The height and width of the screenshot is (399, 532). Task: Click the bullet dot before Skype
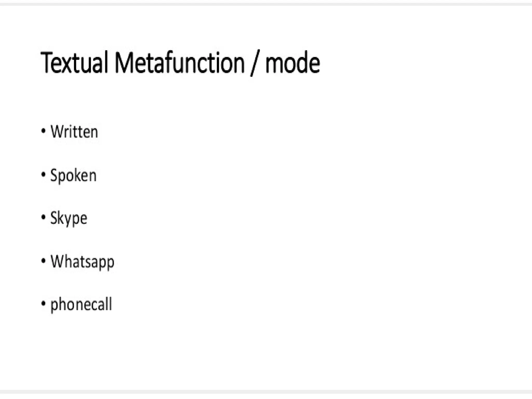[43, 217]
